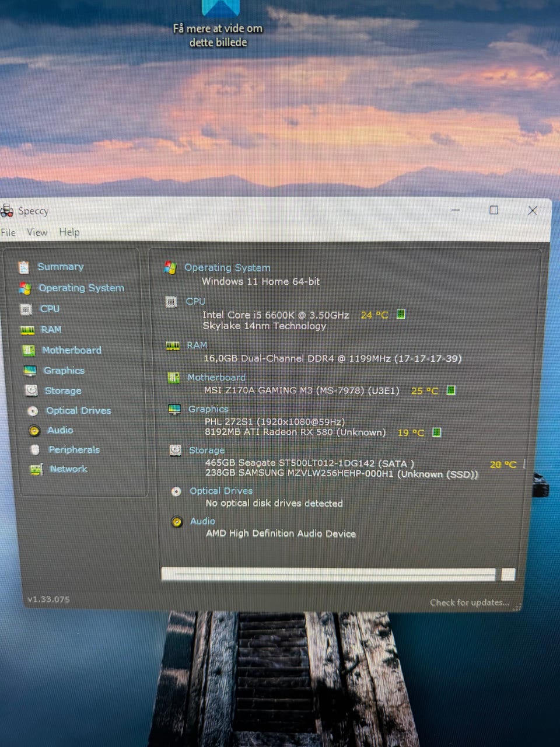Click the 25 °C motherboard temperature value
560x747 pixels.
425,390
